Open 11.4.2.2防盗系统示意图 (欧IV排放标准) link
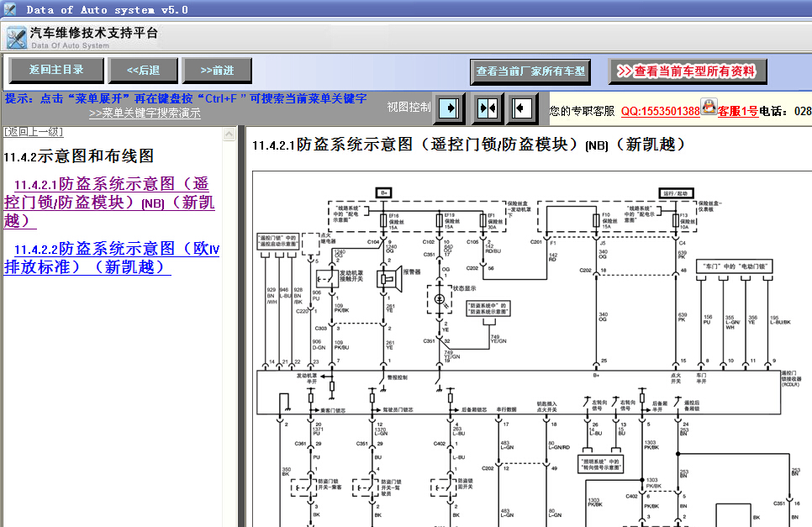This screenshot has width=812, height=527. click(x=112, y=257)
